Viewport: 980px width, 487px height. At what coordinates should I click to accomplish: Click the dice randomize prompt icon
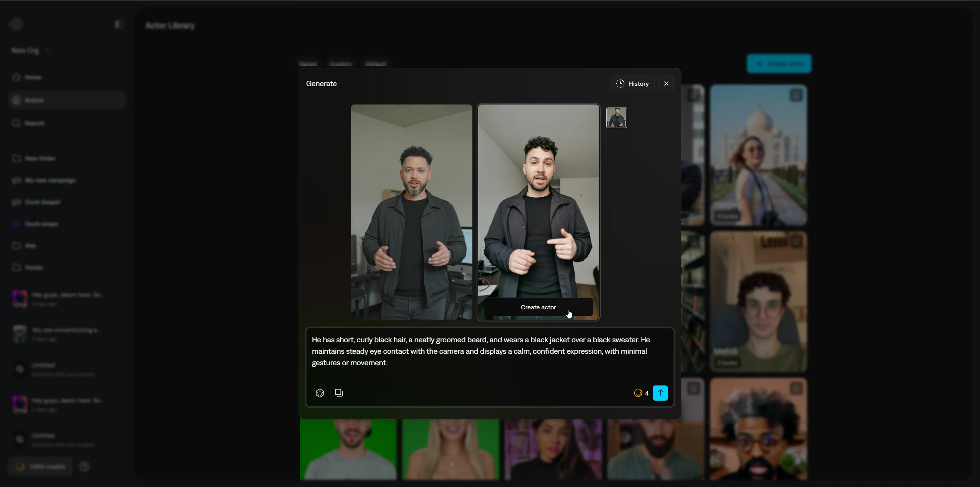click(x=320, y=393)
